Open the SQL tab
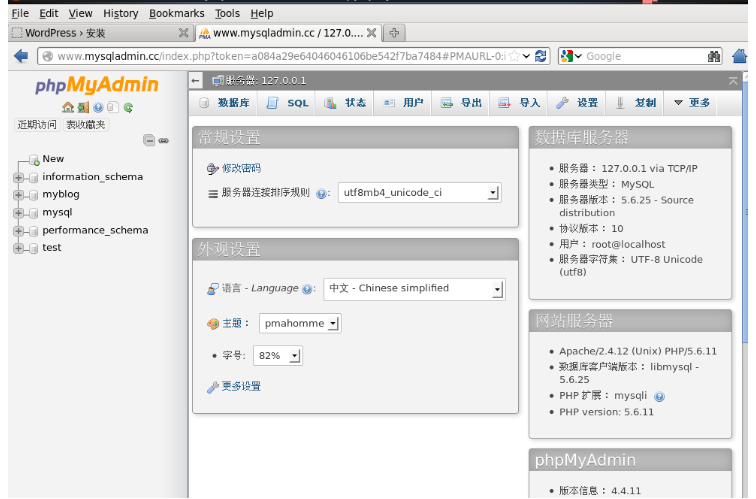 [x=287, y=103]
